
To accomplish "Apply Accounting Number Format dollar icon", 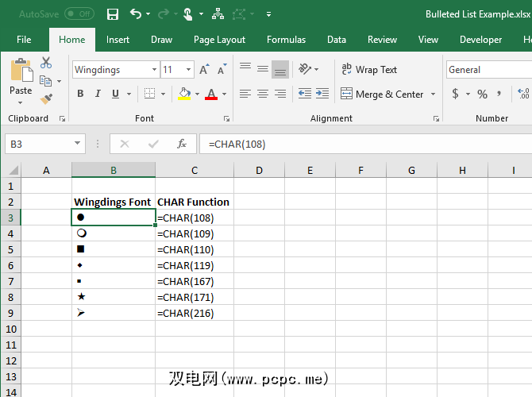I will click(455, 94).
